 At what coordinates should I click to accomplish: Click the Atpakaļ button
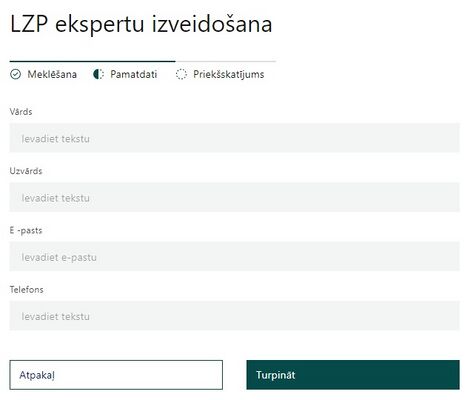(116, 375)
